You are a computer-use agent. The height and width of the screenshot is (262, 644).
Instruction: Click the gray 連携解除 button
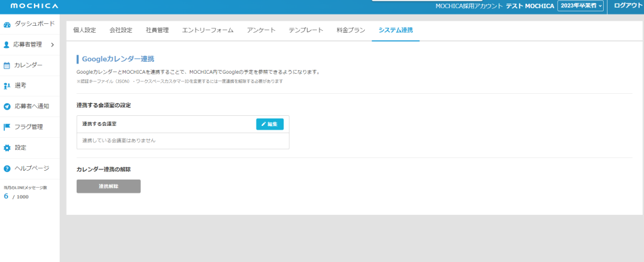pyautogui.click(x=108, y=186)
